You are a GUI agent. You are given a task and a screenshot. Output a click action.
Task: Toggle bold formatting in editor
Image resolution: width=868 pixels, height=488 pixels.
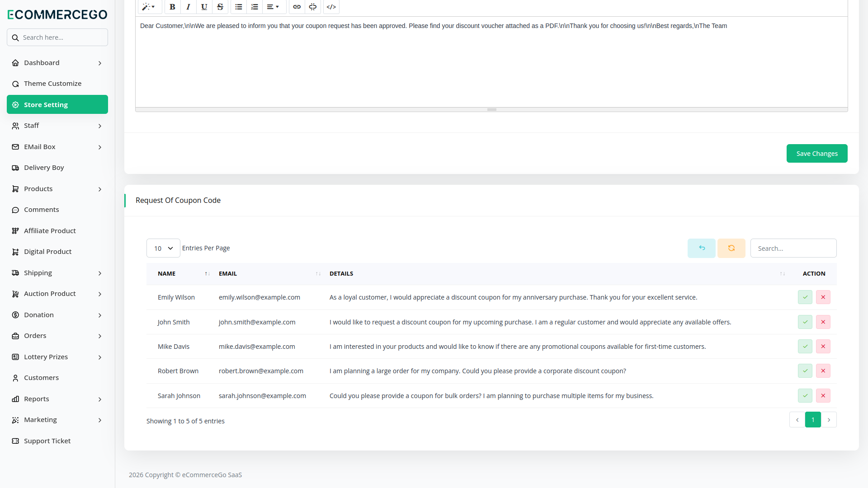coord(172,7)
